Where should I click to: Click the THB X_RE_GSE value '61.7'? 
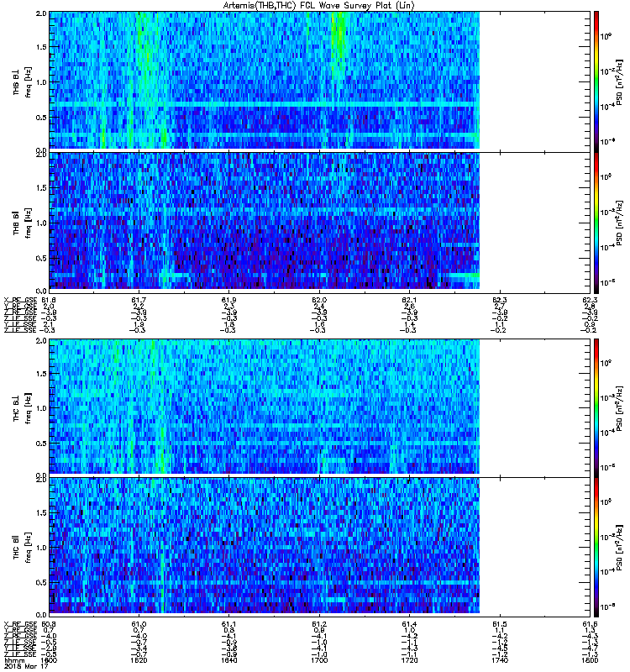coord(139,301)
